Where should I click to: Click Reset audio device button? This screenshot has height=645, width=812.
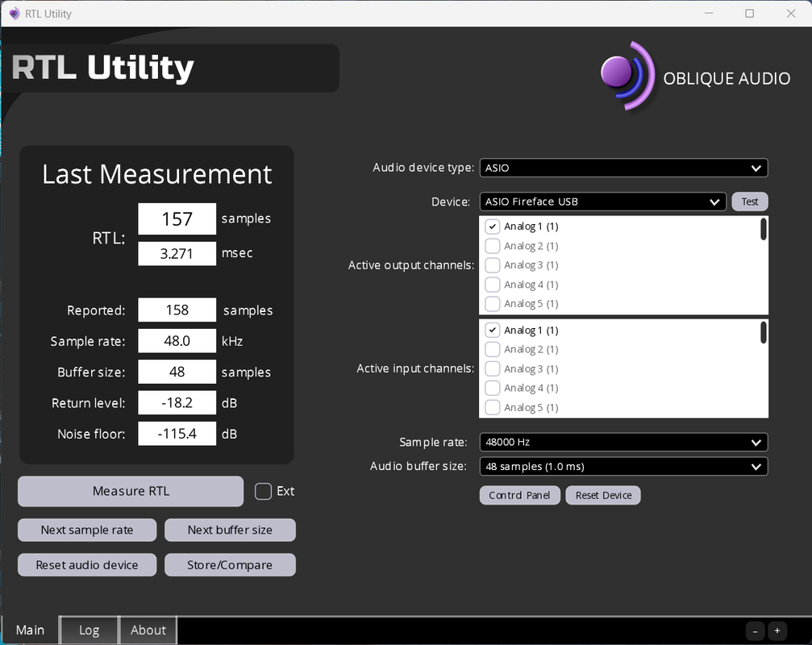click(x=87, y=564)
